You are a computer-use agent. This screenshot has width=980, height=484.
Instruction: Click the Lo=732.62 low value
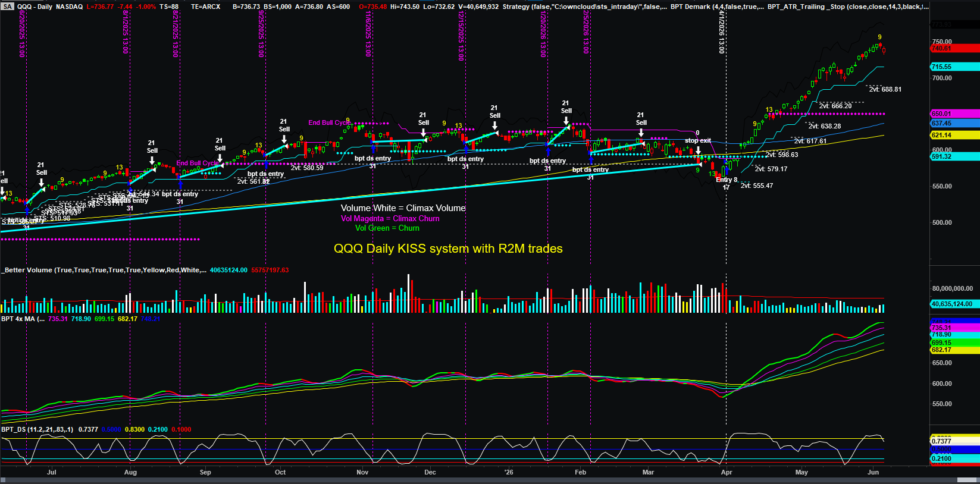point(439,7)
